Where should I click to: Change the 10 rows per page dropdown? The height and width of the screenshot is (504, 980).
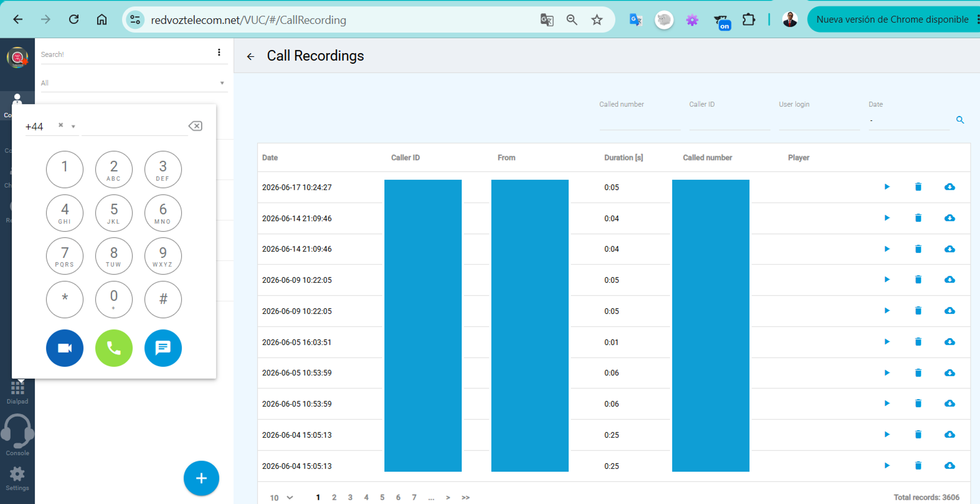282,498
